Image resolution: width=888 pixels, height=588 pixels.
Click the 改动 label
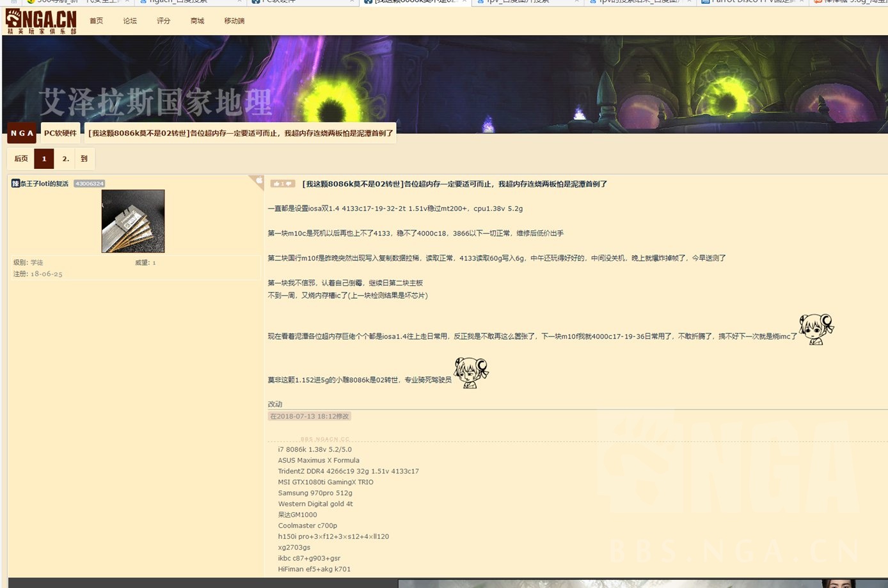coord(275,404)
